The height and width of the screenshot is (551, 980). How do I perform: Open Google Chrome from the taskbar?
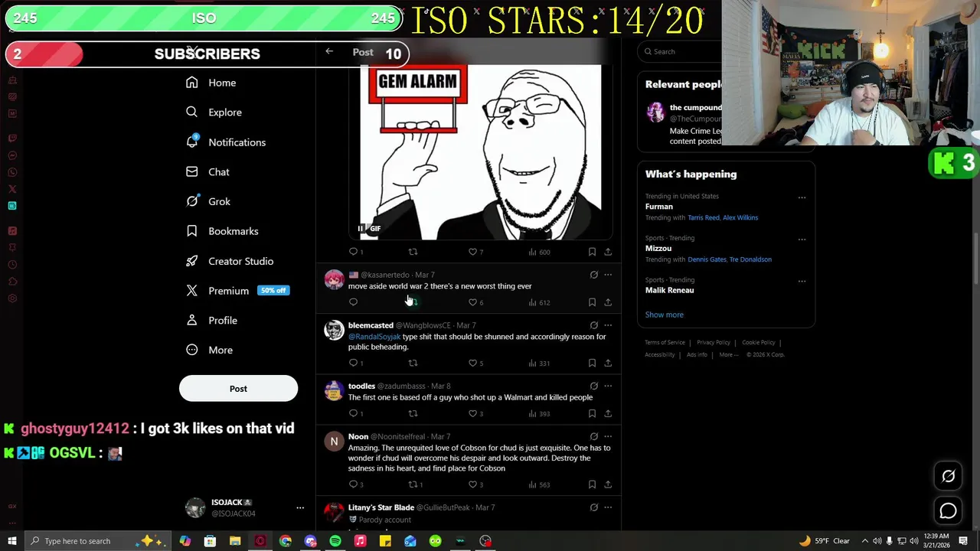286,541
